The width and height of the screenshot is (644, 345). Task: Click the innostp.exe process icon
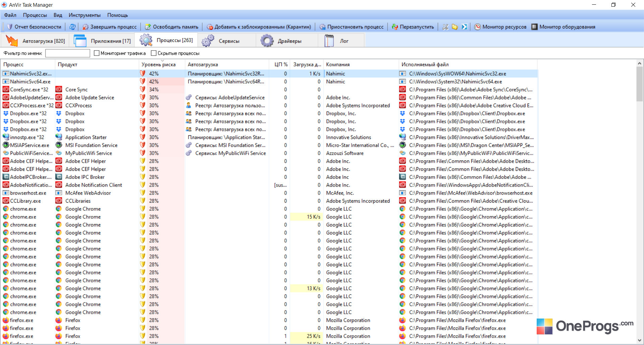6,137
